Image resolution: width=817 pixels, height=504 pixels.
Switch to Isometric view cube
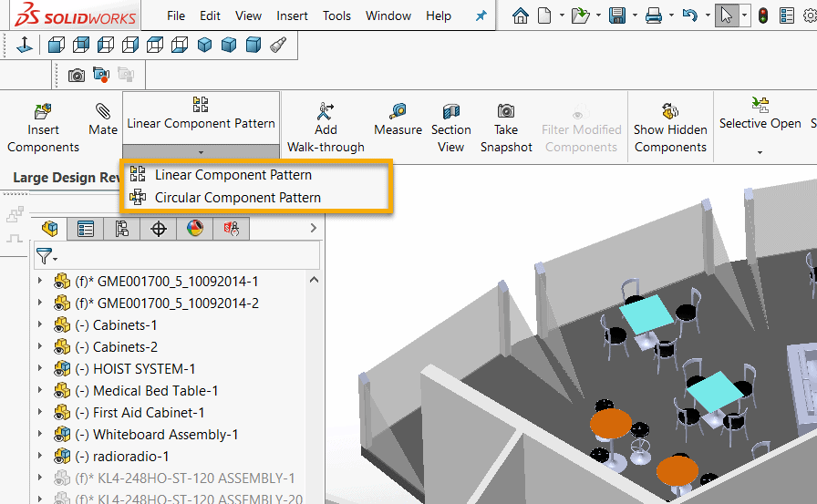coord(204,46)
